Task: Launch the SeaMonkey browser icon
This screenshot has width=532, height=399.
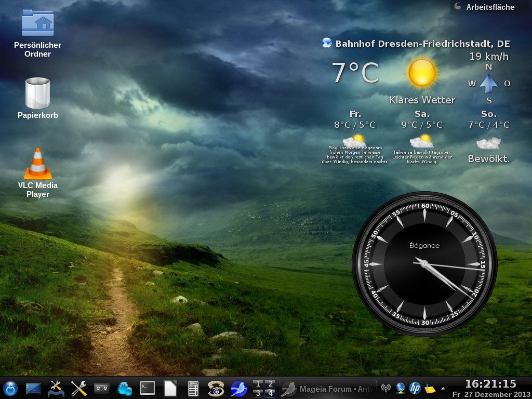Action: coord(239,389)
